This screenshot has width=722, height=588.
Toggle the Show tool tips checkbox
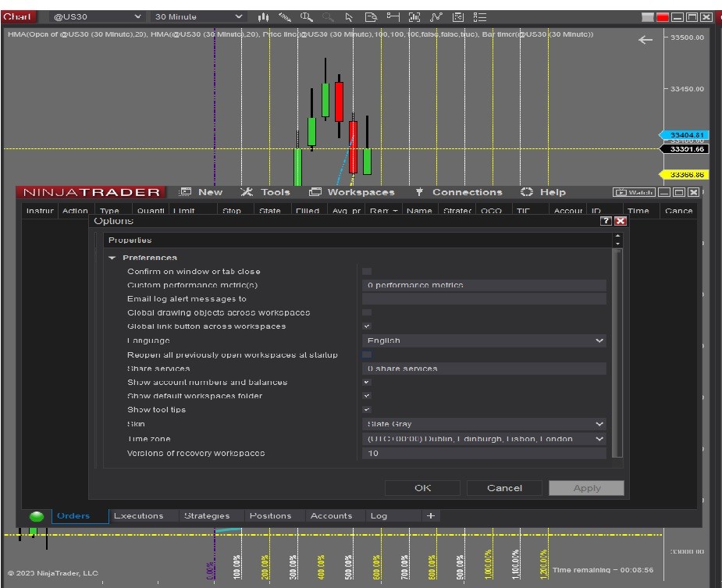pos(367,410)
